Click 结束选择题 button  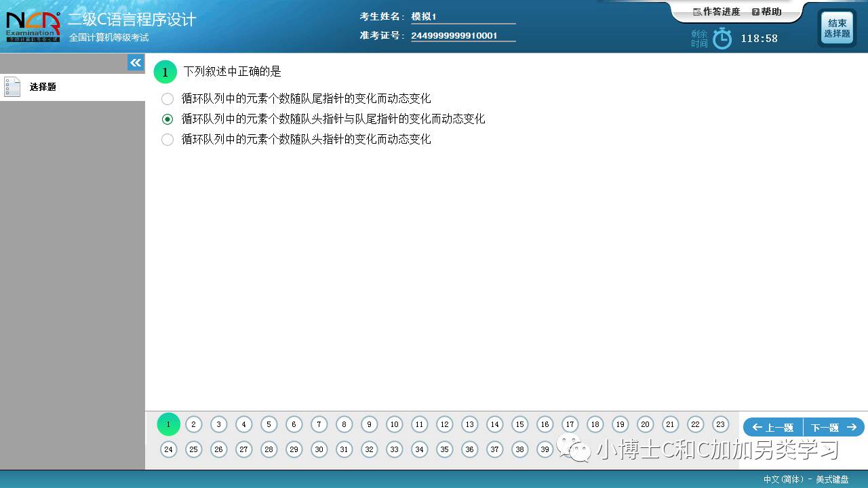click(x=837, y=28)
